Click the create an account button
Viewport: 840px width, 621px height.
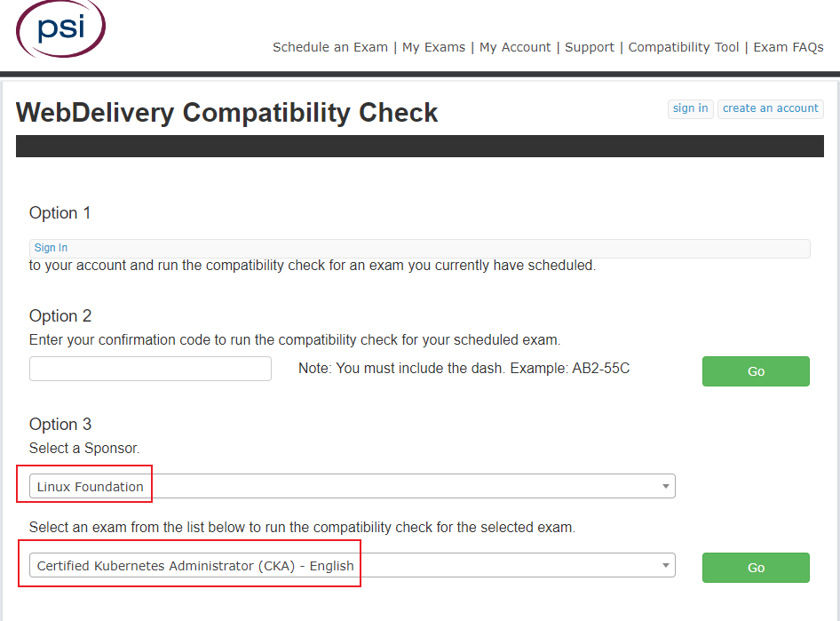(770, 108)
